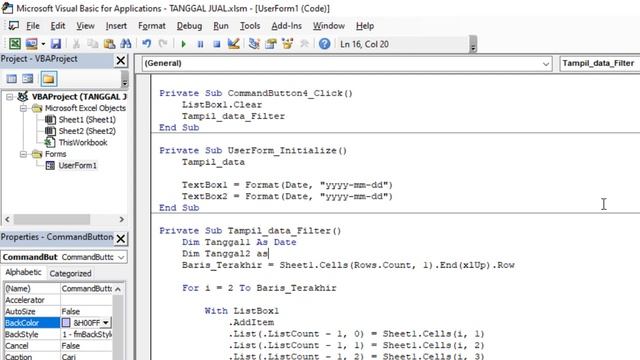Place cursor after 'Dim Tanggal2 as' in code
This screenshot has height=360, width=640.
point(268,254)
